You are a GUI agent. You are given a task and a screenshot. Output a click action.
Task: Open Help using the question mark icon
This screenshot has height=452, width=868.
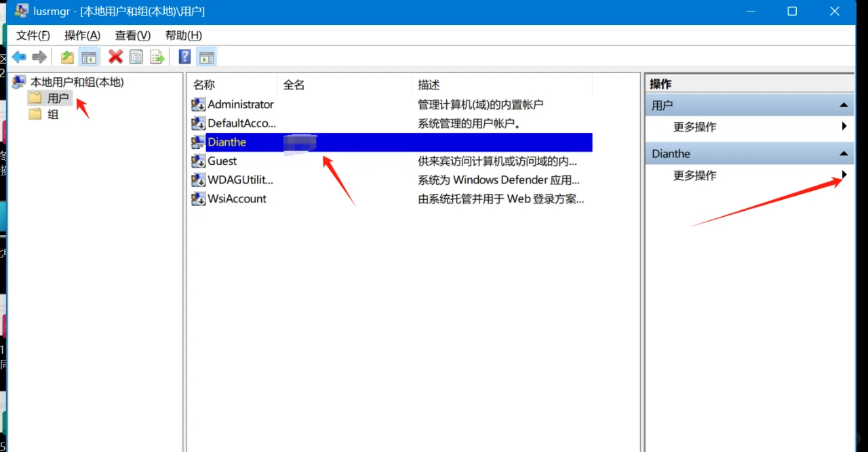pos(184,57)
